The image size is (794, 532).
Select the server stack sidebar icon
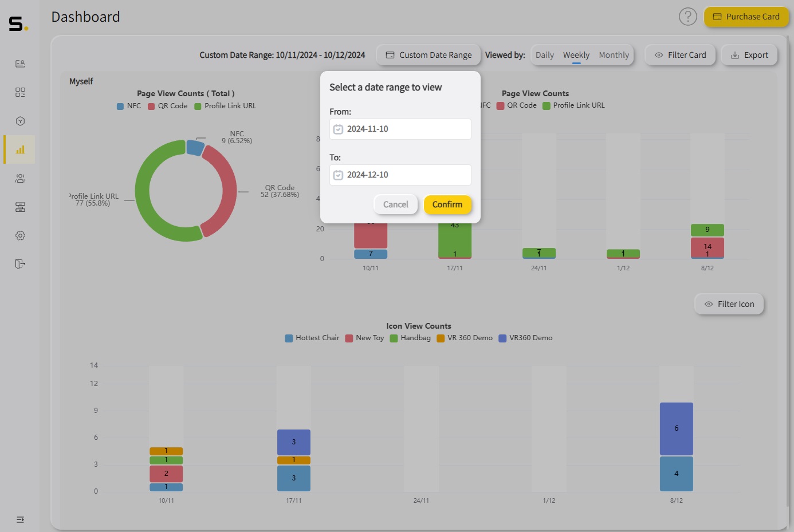(x=20, y=207)
